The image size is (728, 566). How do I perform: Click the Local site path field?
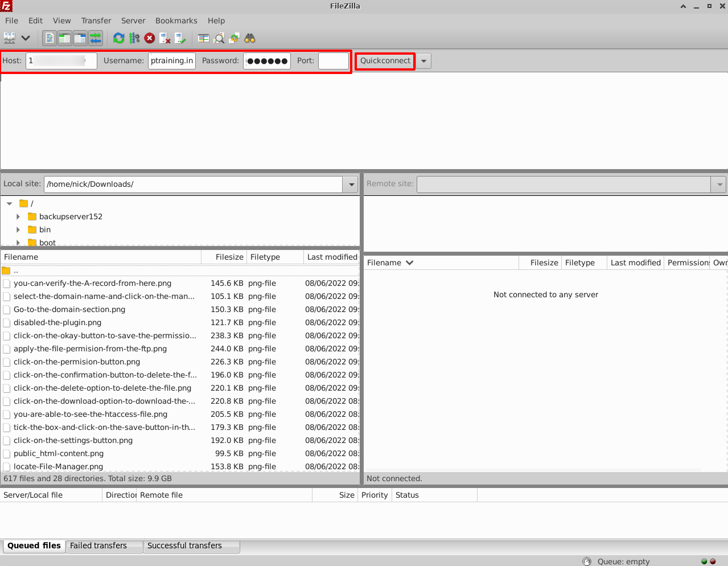click(194, 184)
